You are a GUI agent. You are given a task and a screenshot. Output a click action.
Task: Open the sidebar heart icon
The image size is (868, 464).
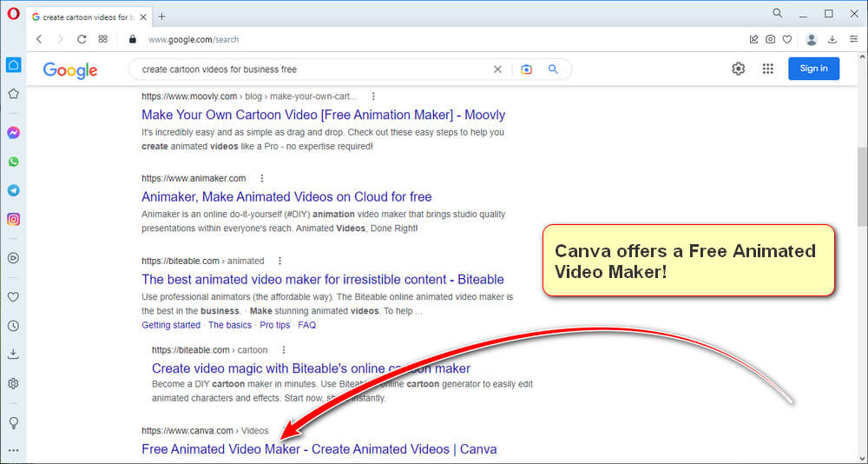[x=13, y=297]
